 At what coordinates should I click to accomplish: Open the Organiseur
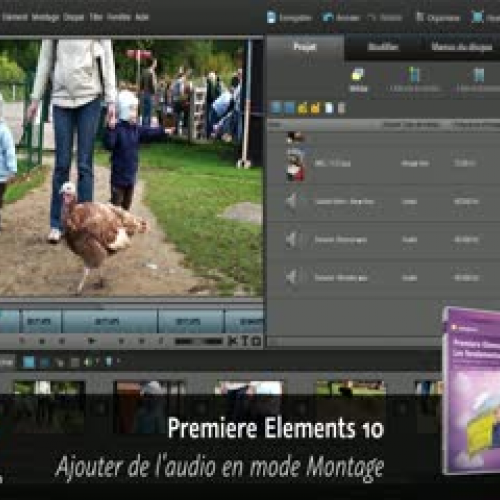439,18
